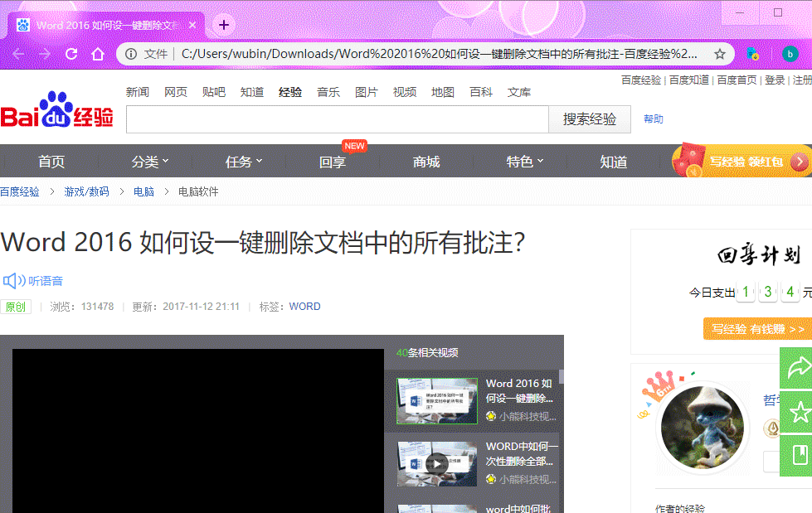Bookmark this page with star icon
This screenshot has height=513, width=812.
pos(720,54)
